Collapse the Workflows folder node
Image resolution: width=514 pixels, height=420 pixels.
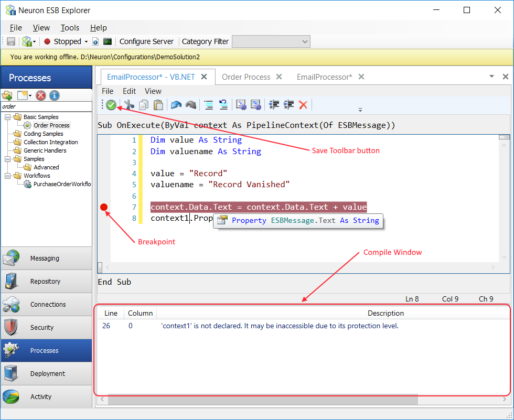point(7,176)
